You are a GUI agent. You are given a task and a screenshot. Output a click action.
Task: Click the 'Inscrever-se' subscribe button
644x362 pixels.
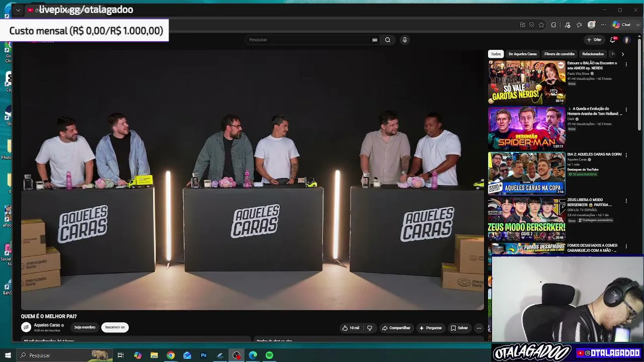click(x=115, y=327)
